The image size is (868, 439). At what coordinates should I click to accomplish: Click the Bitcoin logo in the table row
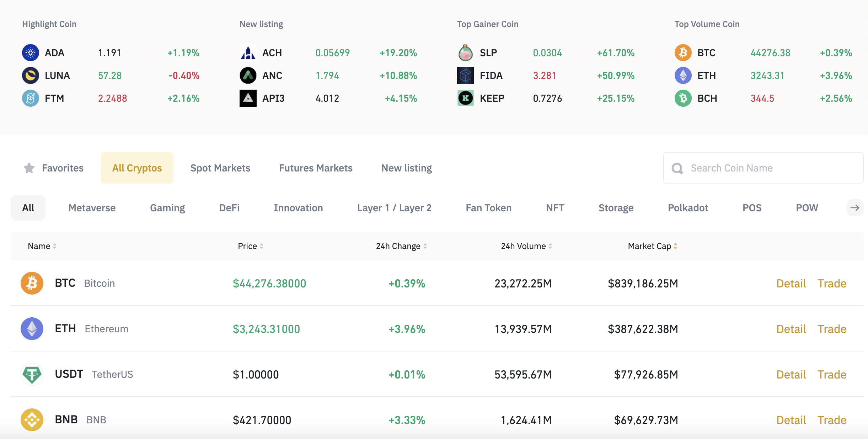click(x=32, y=283)
